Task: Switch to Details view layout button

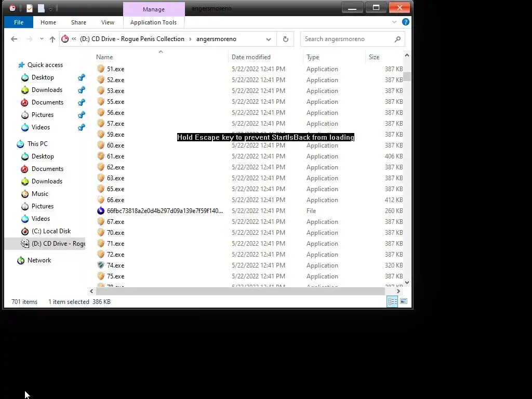Action: (x=393, y=301)
